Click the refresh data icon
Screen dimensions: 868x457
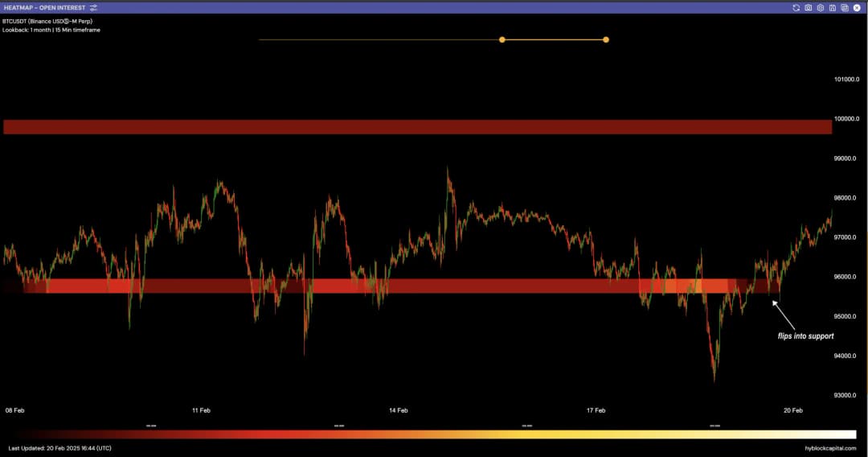tap(796, 7)
